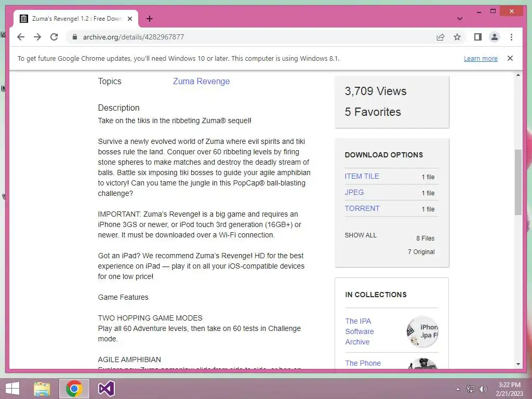Screen dimensions: 532x399
Task: Open the IPA collection thumbnail image
Action: point(422,331)
